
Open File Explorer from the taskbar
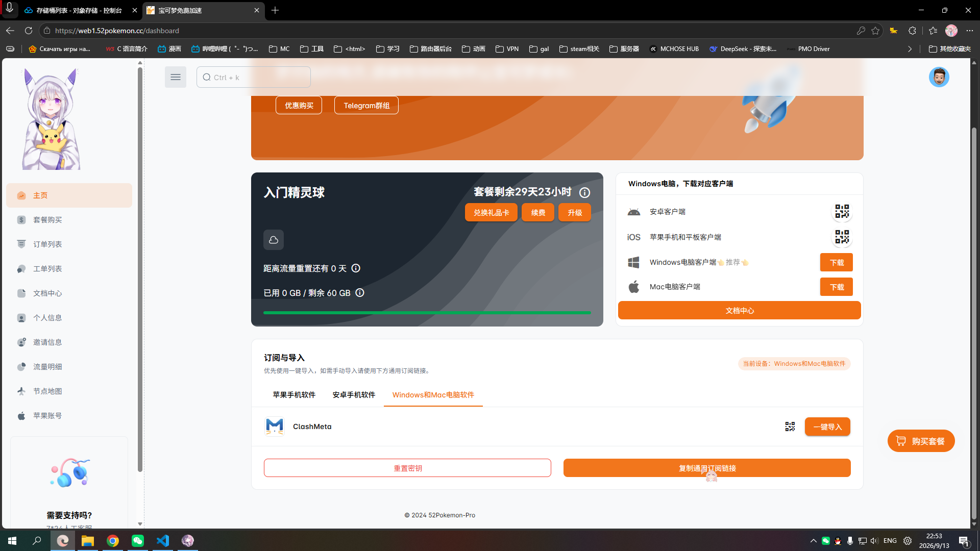pos(88,540)
